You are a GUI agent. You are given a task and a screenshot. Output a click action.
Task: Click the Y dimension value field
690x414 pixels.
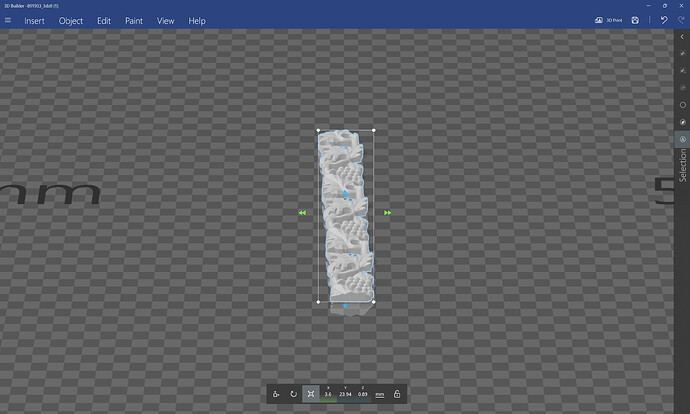pos(345,394)
